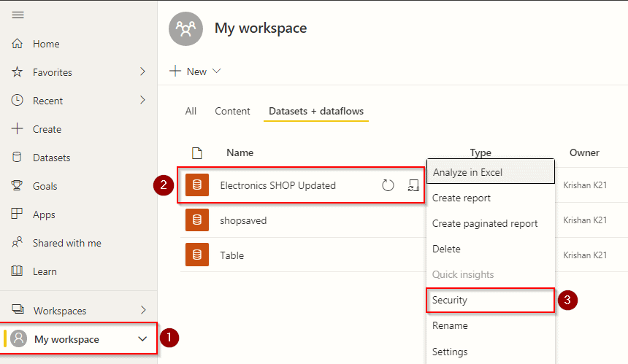Click the Recent clock icon
628x364 pixels.
[18, 101]
